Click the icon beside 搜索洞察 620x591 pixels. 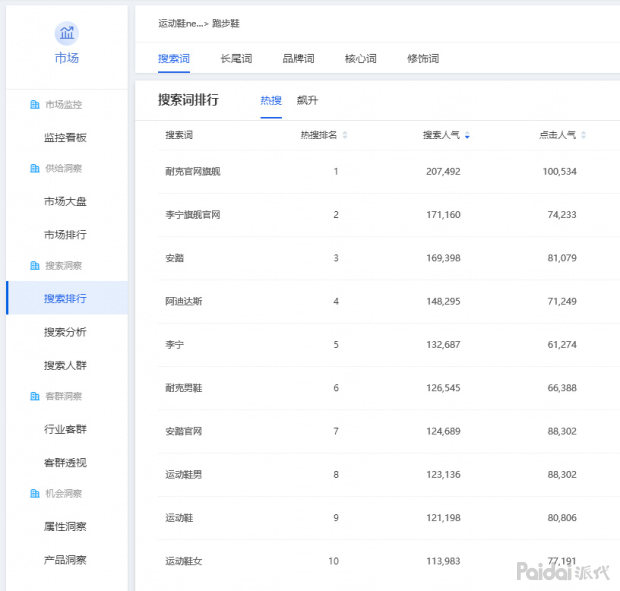coord(35,266)
